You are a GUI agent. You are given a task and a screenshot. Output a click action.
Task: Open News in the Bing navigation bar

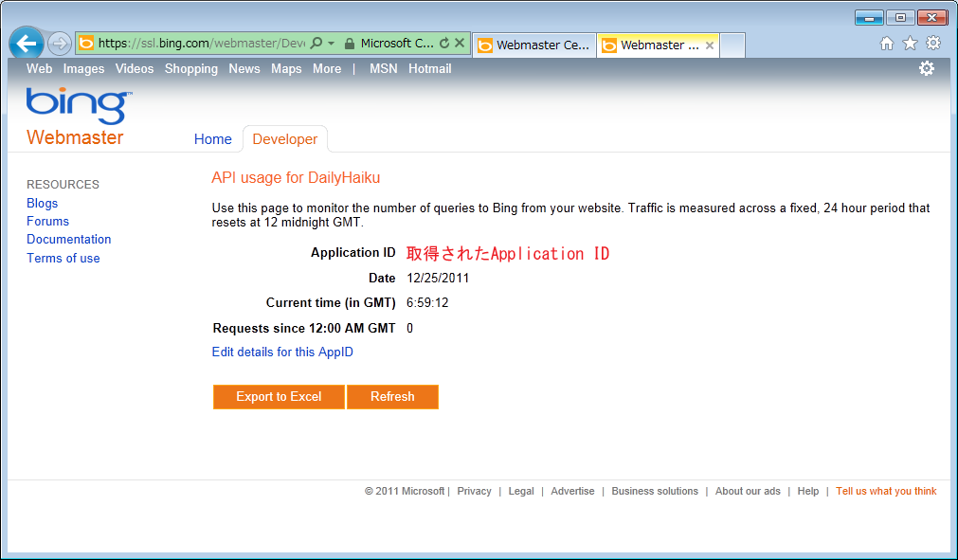coord(244,69)
